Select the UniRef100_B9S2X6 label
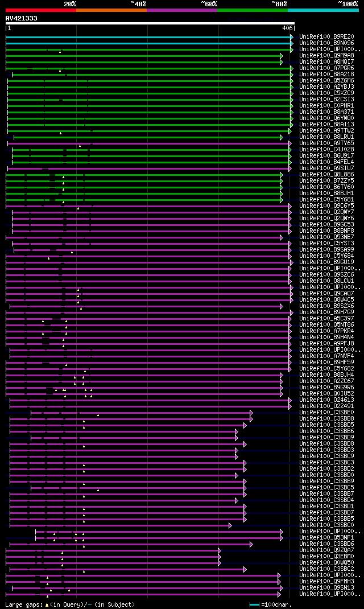This screenshot has height=609, width=364. click(326, 306)
